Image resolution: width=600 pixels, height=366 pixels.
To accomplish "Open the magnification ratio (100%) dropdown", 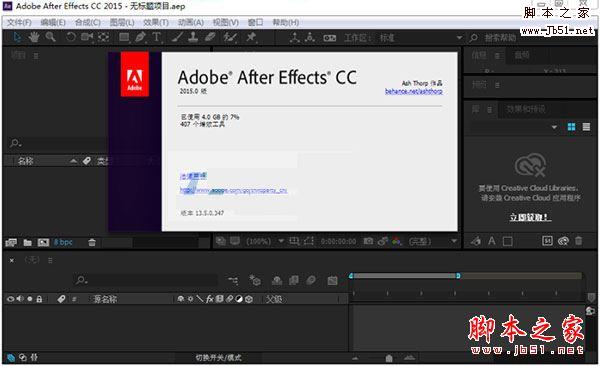I will pos(281,241).
